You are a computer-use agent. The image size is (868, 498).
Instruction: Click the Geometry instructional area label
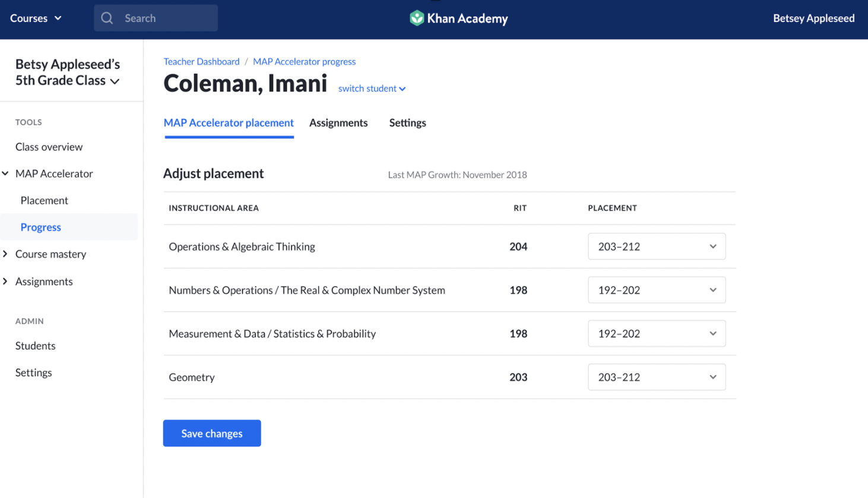[192, 377]
